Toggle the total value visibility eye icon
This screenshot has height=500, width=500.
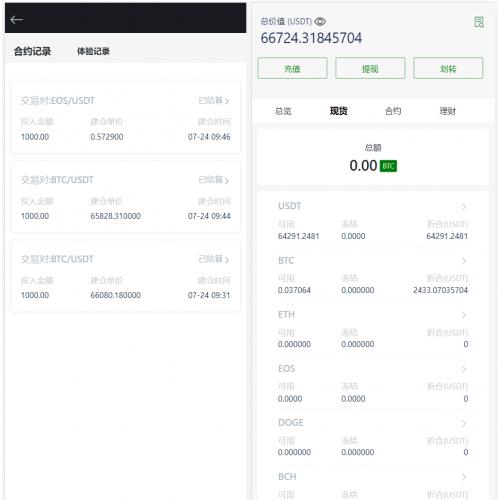[320, 22]
